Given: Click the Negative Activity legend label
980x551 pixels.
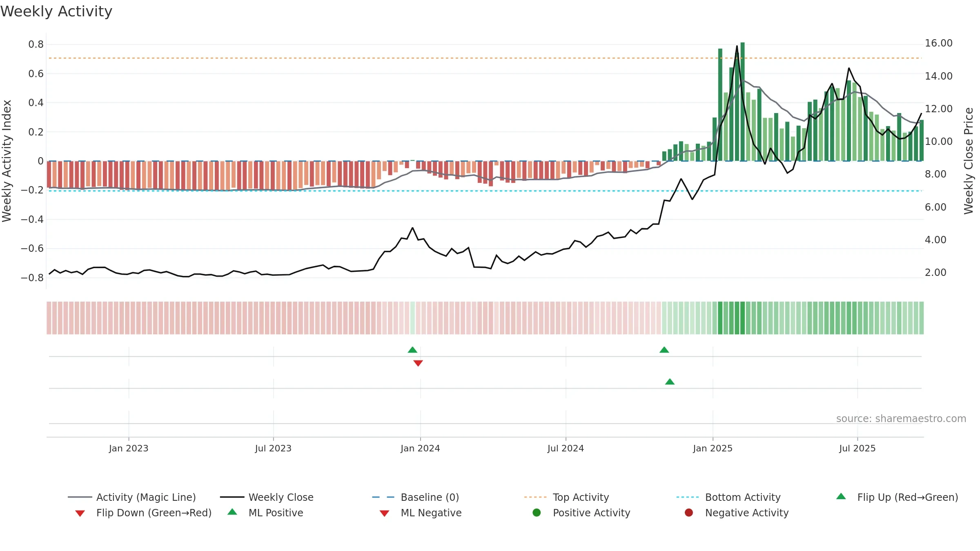Looking at the screenshot, I should [x=747, y=513].
